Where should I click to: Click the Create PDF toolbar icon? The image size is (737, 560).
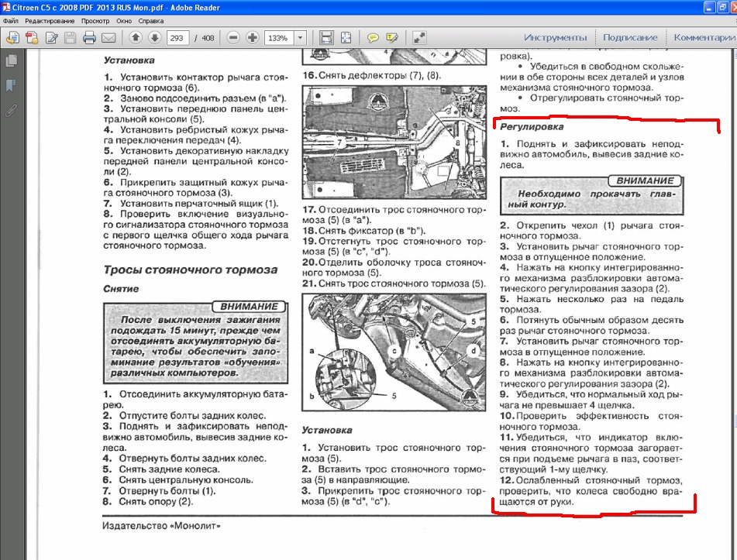32,38
